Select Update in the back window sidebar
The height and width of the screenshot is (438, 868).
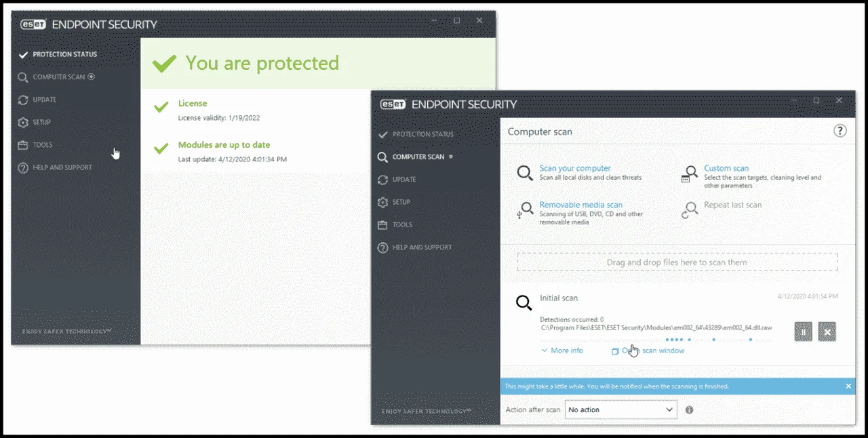[x=45, y=100]
